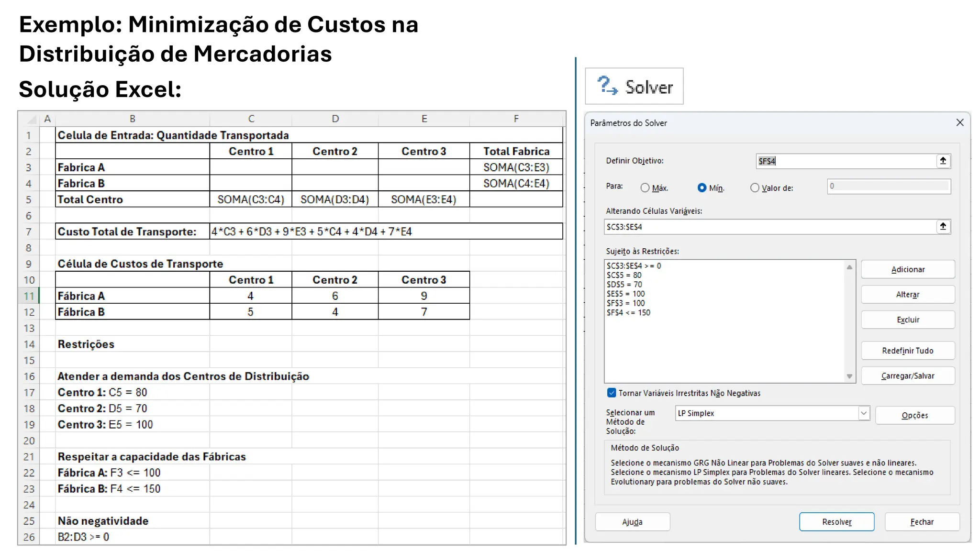Select constraint $C$3:$E$4 >= 0
The height and width of the screenshot is (551, 980).
pos(634,265)
